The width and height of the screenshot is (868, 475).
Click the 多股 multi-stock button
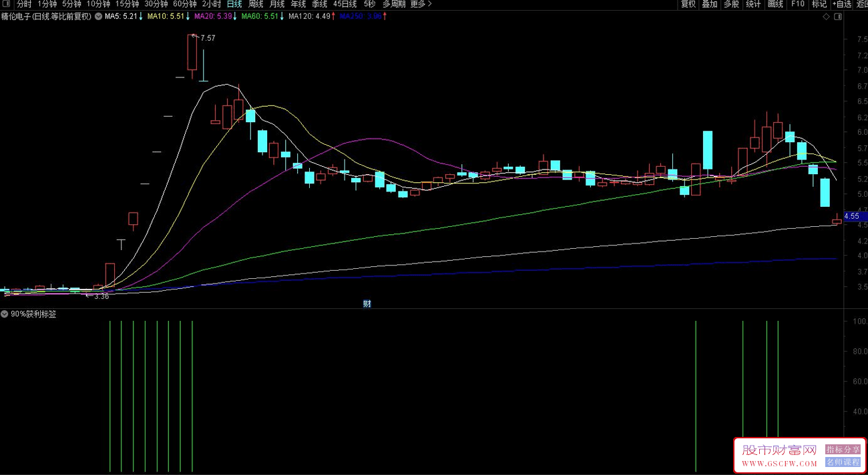click(731, 4)
